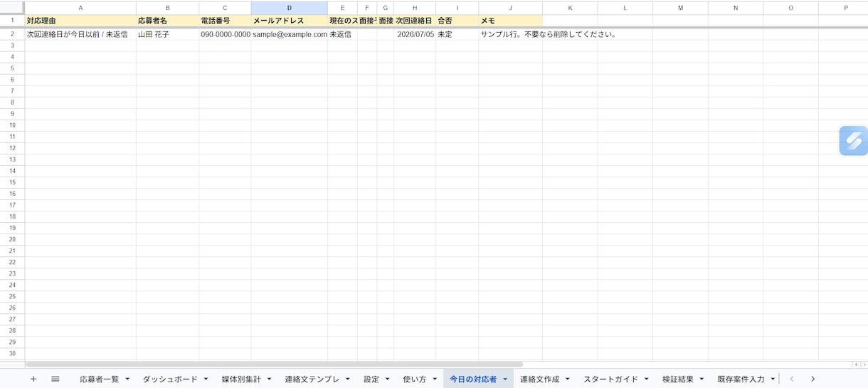Click cell 山田 花子
The image size is (868, 388).
click(167, 34)
